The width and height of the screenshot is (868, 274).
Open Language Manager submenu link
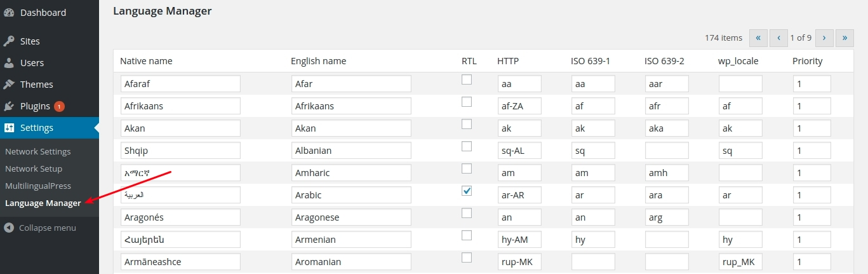43,203
